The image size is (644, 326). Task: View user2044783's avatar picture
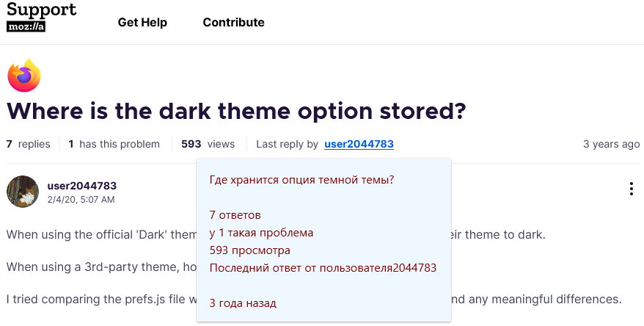click(x=23, y=192)
